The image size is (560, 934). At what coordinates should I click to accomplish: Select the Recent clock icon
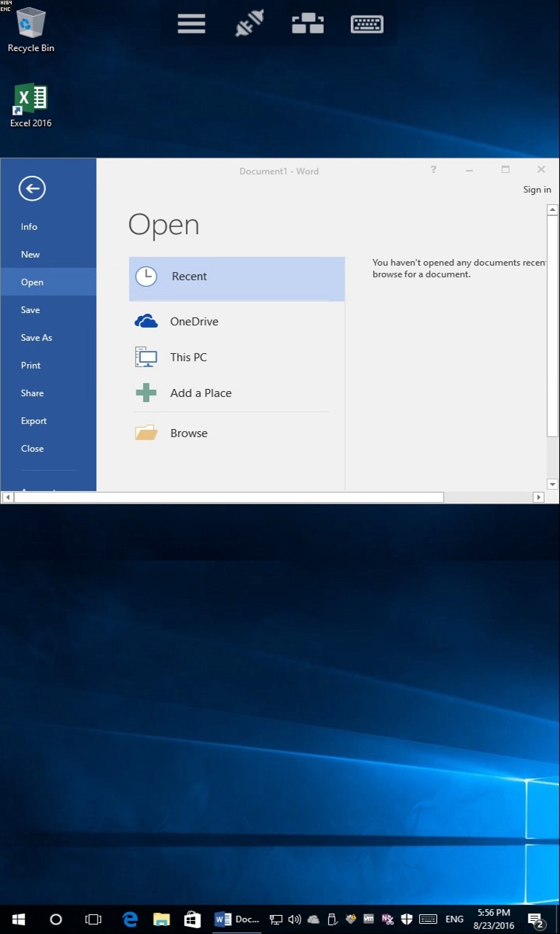point(146,277)
